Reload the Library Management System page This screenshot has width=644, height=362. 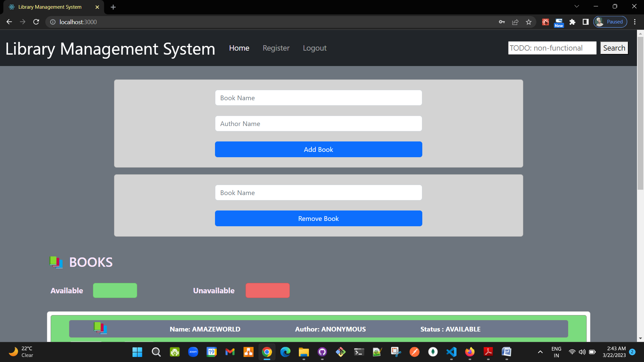point(36,22)
